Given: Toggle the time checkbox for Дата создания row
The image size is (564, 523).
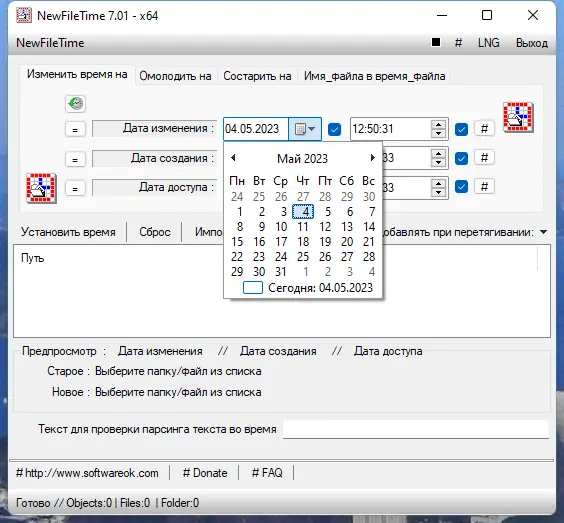Looking at the screenshot, I should pos(461,158).
